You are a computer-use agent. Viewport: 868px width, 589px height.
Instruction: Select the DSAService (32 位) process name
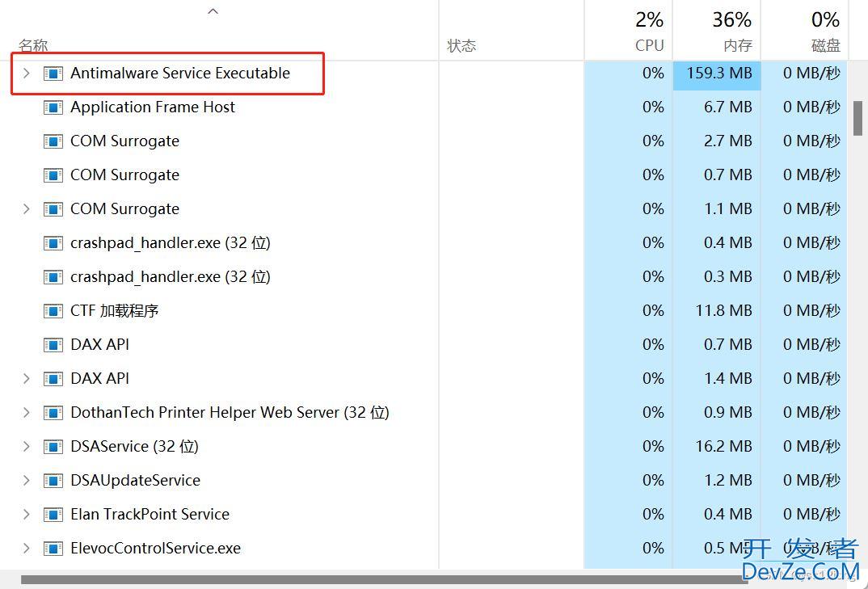click(134, 446)
